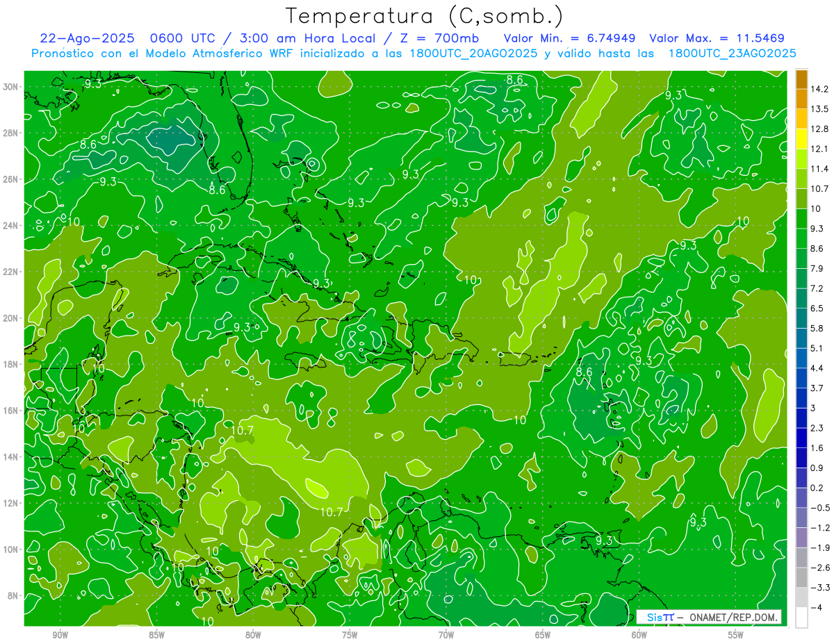Click the "55W" longitude axis label
Viewport: 834px width, 644px height.
tap(736, 634)
